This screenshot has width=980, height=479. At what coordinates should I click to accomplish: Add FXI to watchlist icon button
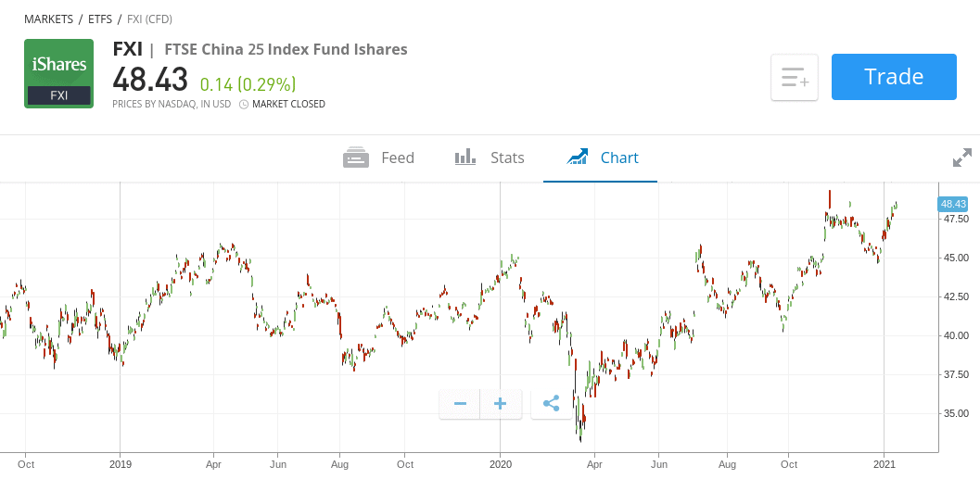coord(795,78)
